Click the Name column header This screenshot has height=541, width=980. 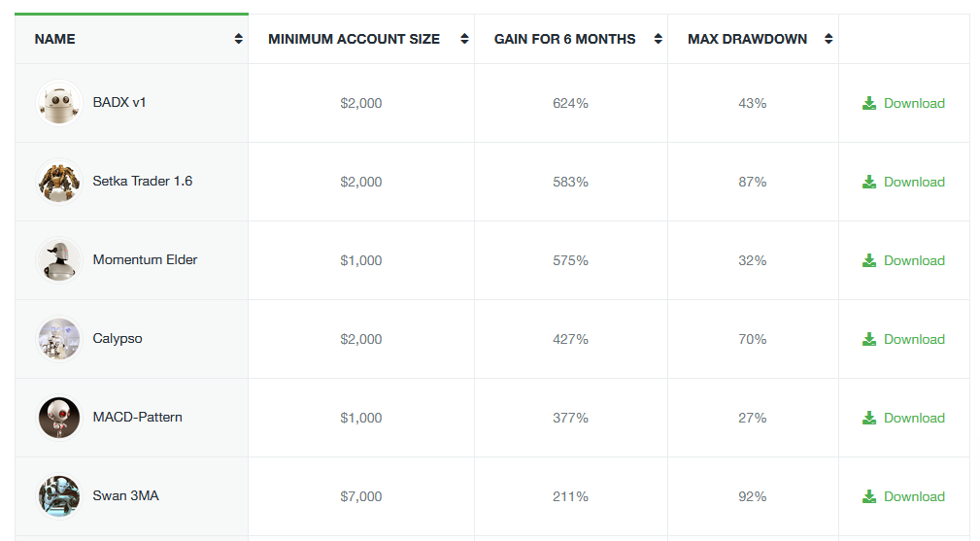55,39
